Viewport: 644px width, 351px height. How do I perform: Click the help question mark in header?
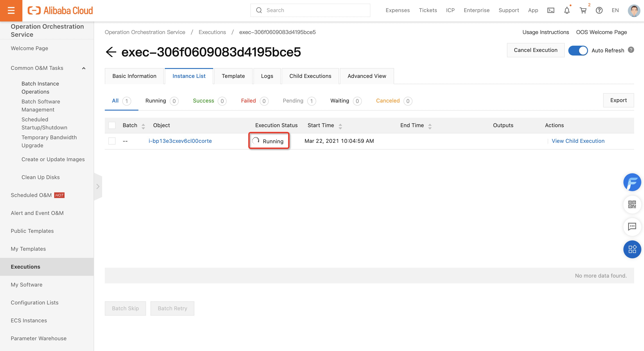click(x=599, y=10)
